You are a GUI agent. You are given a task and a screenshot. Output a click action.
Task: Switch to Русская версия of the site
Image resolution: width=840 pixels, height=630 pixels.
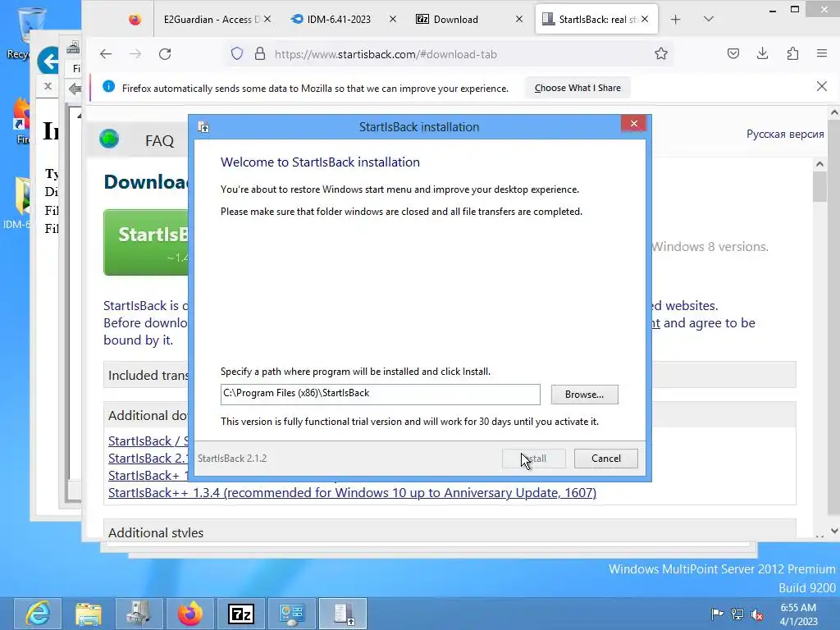pyautogui.click(x=785, y=134)
